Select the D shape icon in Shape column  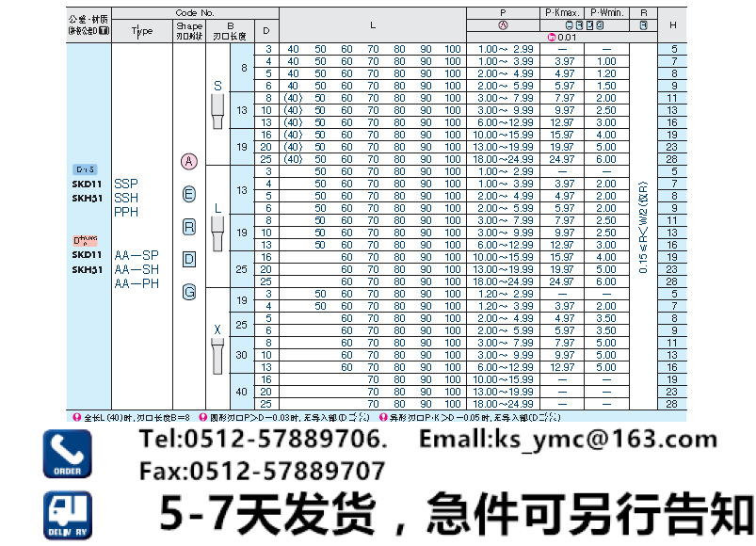[189, 259]
